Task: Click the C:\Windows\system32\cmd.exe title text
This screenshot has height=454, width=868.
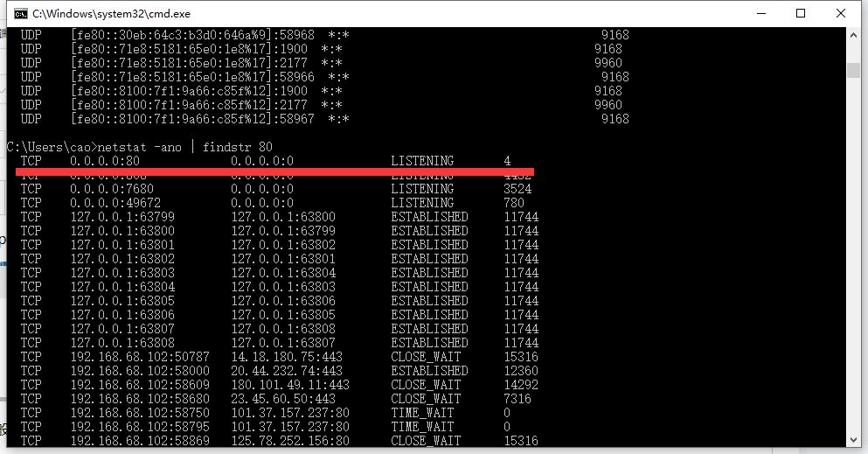Action: 111,14
